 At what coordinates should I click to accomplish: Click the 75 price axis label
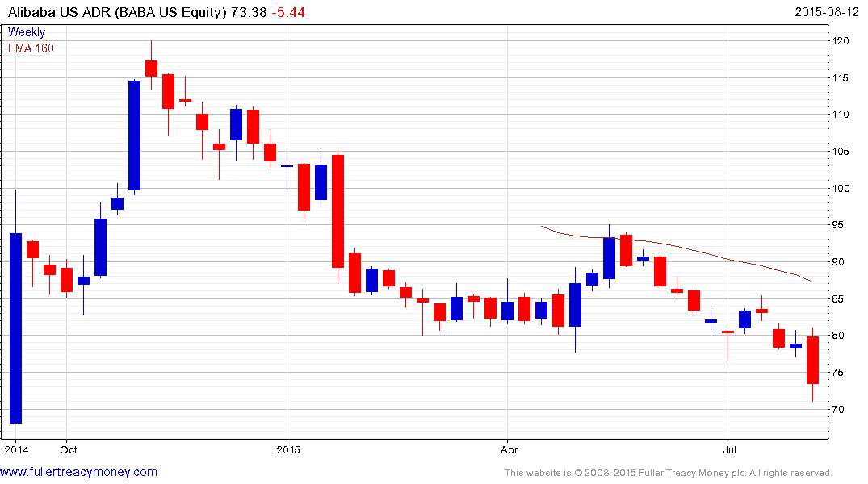(838, 373)
